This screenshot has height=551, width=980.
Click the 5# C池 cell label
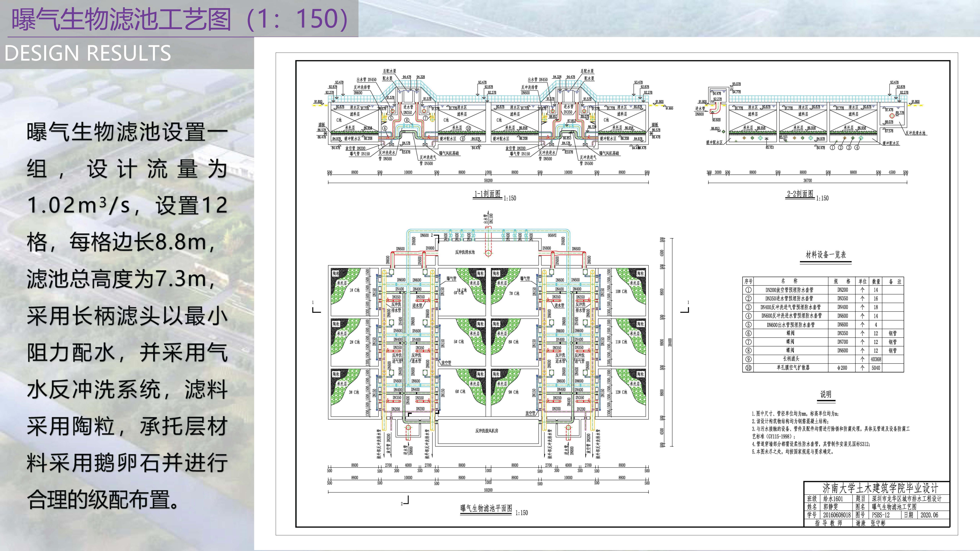click(459, 342)
